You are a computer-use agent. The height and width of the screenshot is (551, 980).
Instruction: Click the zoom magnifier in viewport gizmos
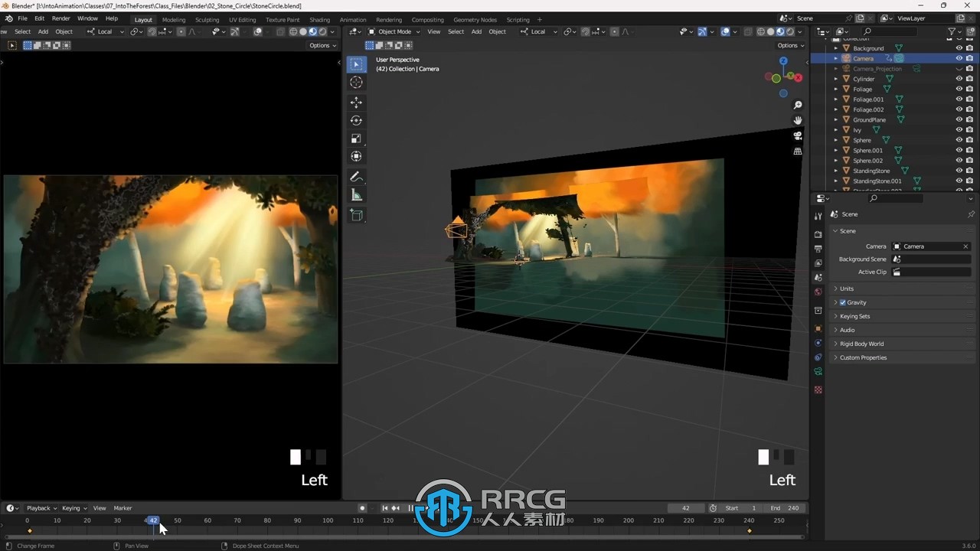(x=797, y=105)
